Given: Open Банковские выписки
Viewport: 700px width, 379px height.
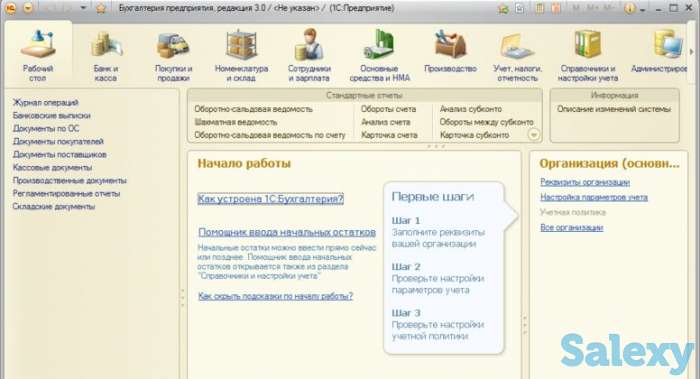Looking at the screenshot, I should pos(52,115).
